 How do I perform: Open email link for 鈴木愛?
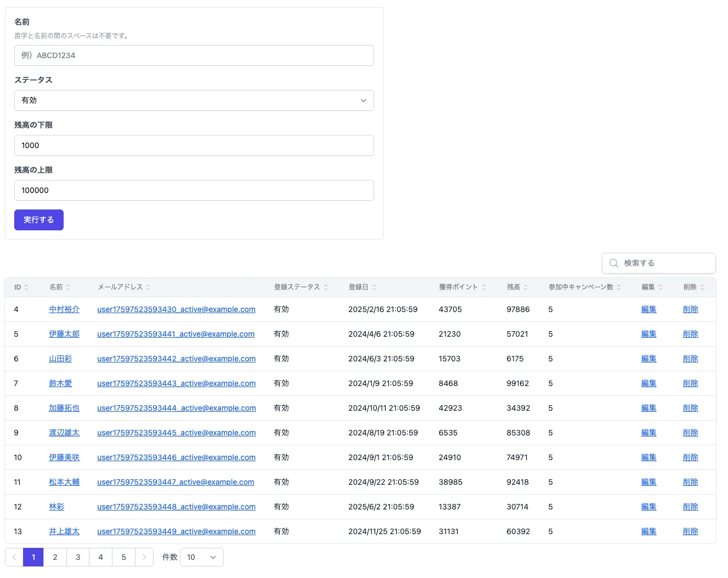coord(177,383)
